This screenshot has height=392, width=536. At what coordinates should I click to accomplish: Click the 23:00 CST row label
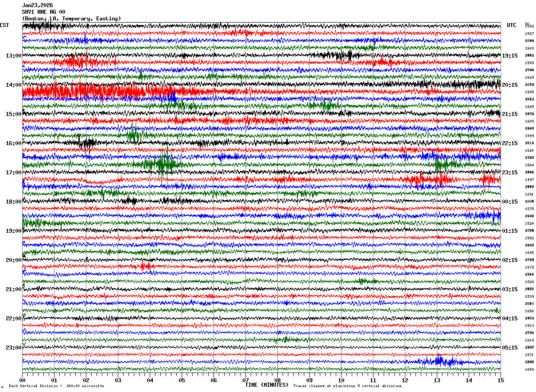(14, 348)
